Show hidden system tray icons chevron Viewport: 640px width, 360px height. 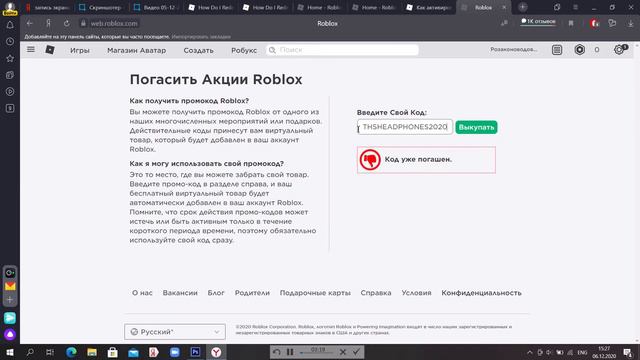(530, 352)
